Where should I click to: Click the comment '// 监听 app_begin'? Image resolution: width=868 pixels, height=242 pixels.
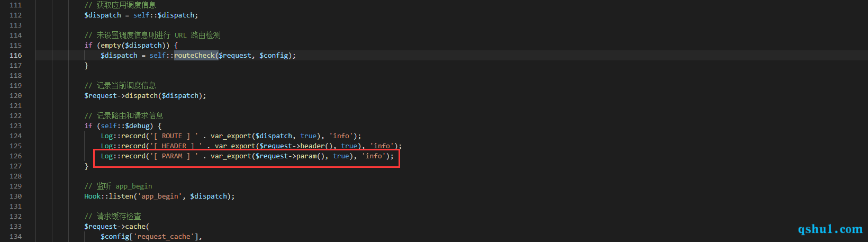tap(118, 186)
